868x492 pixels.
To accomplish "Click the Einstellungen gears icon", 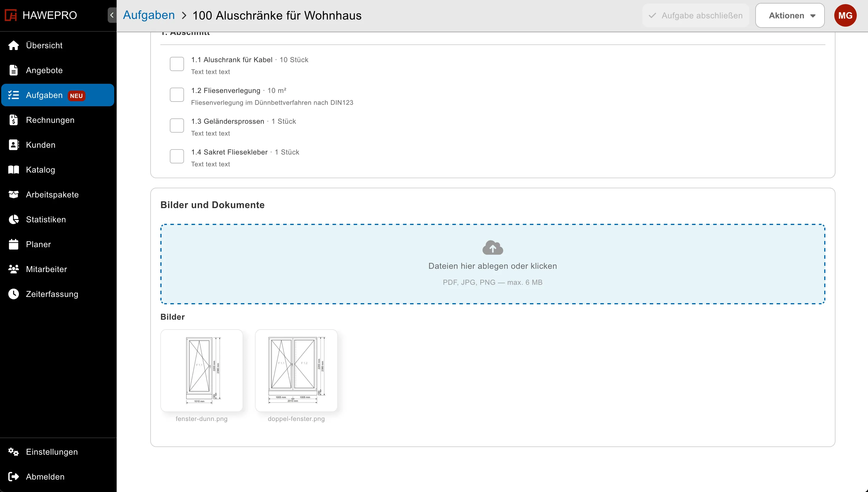I will click(14, 452).
